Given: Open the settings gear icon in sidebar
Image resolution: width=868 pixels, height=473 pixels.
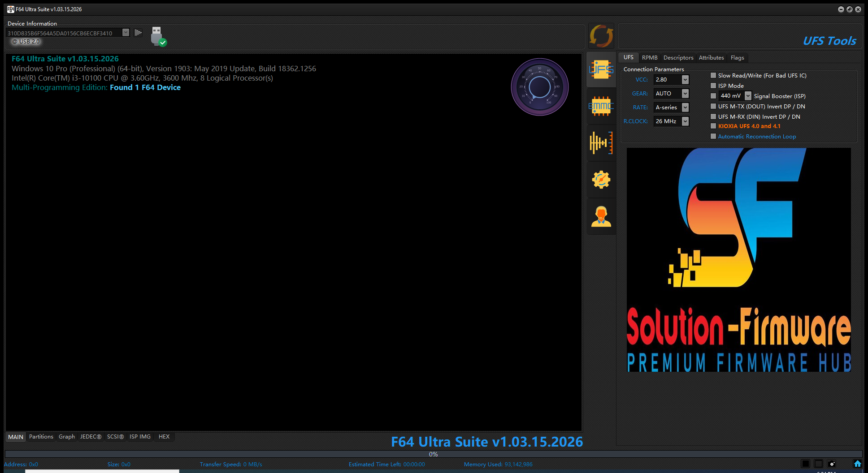Looking at the screenshot, I should click(x=601, y=180).
